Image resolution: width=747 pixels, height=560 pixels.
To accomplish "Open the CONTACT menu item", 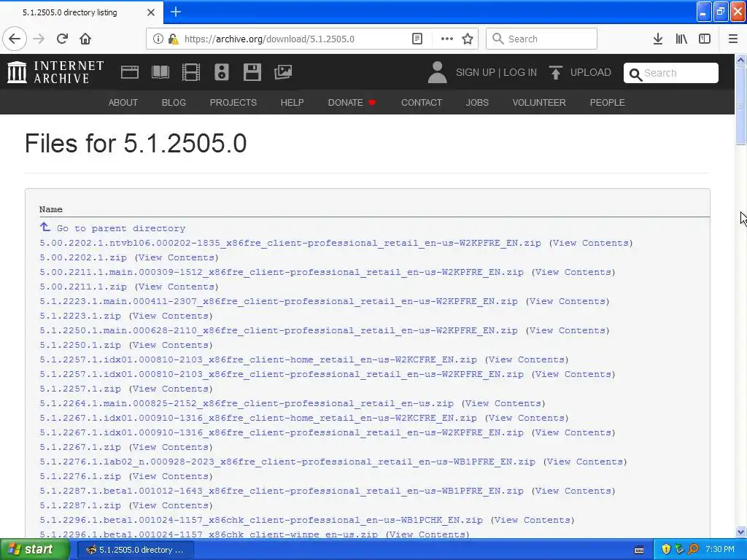I will tap(422, 102).
